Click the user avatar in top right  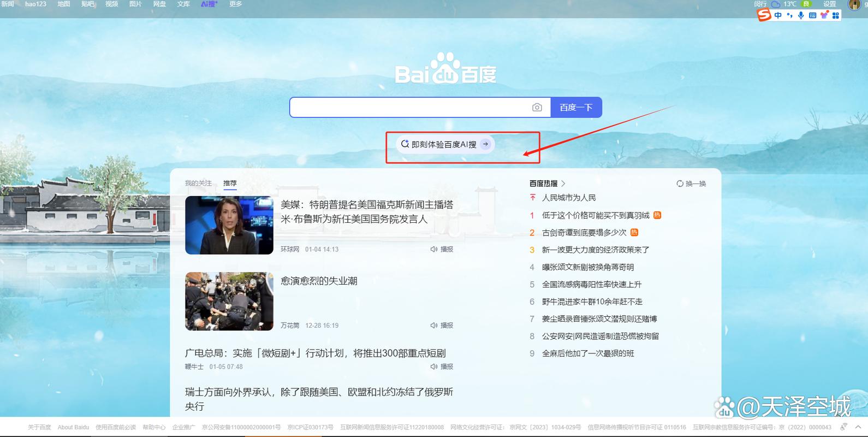click(x=854, y=4)
